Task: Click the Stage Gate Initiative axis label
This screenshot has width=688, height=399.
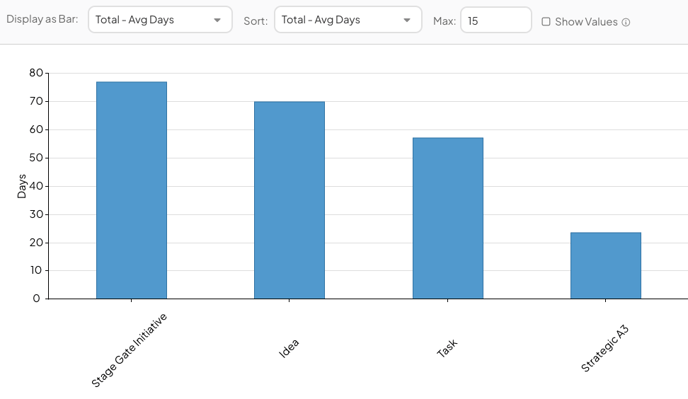Action: tap(129, 350)
